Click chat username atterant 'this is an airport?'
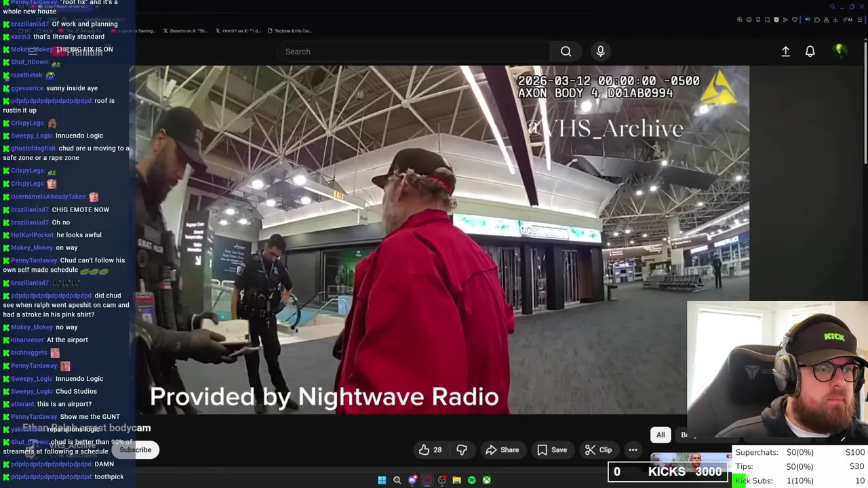 tap(22, 404)
